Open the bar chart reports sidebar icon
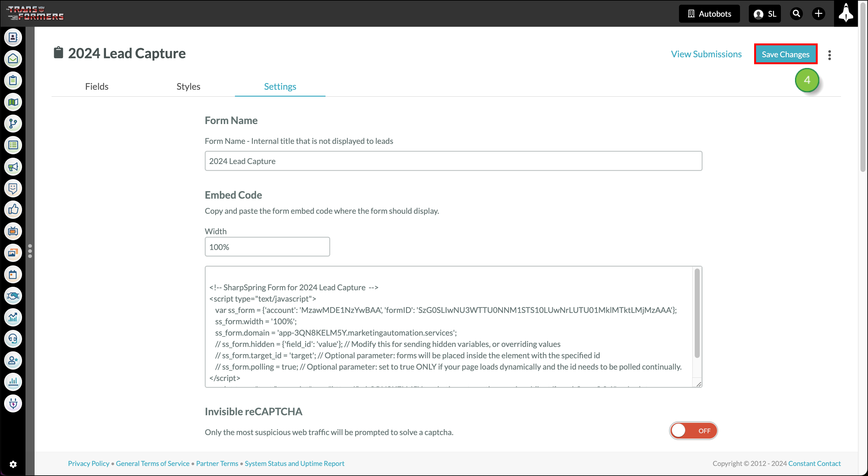The height and width of the screenshot is (476, 868). tap(13, 382)
